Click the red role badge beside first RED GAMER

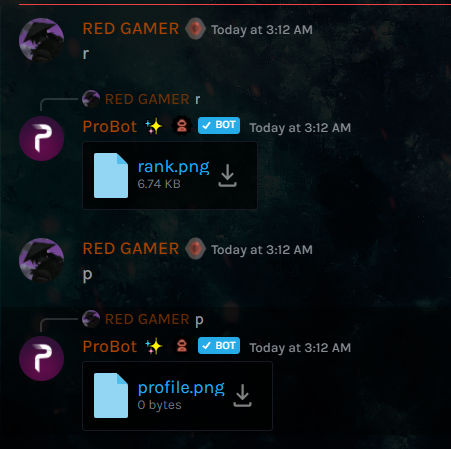(195, 29)
